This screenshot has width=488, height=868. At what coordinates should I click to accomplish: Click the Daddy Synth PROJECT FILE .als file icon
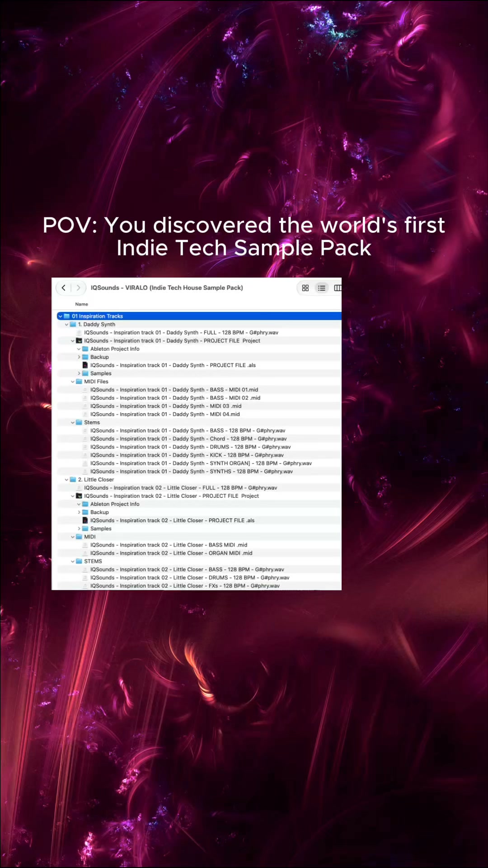[x=85, y=365]
